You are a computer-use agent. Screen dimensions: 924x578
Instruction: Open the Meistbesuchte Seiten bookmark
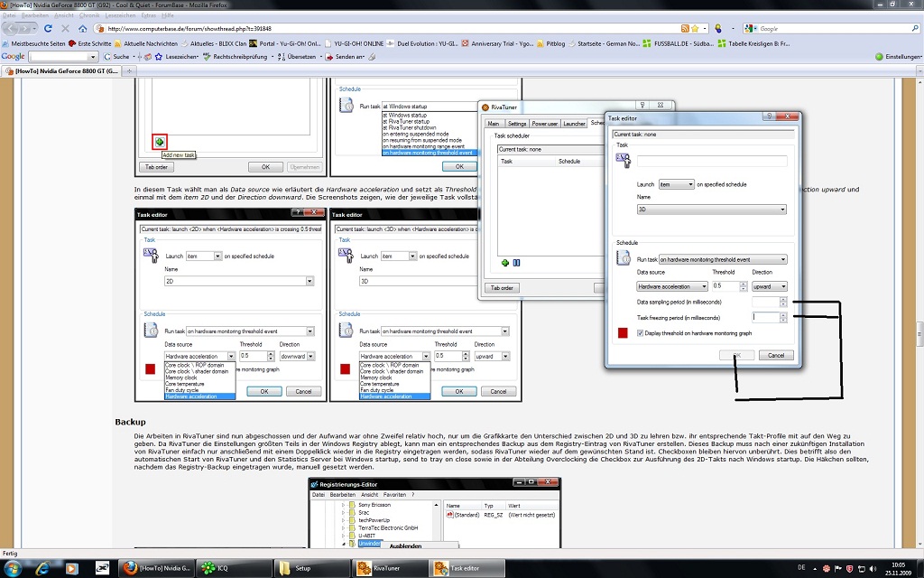pos(33,43)
